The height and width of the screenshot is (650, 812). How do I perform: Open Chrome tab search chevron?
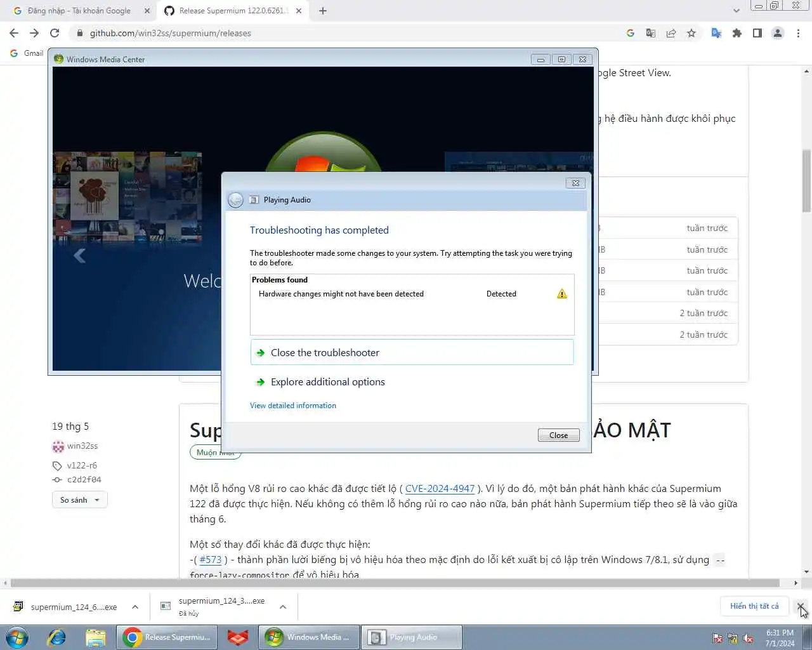(x=736, y=11)
